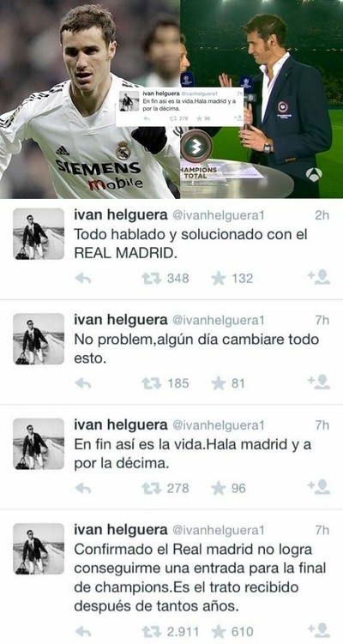Click follow icon on 'No problem' tweet

[319, 382]
